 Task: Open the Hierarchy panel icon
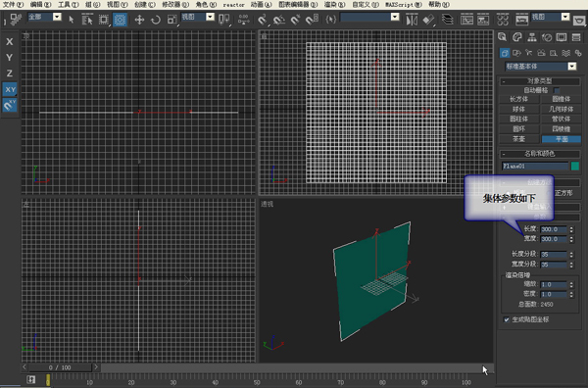pyautogui.click(x=532, y=37)
